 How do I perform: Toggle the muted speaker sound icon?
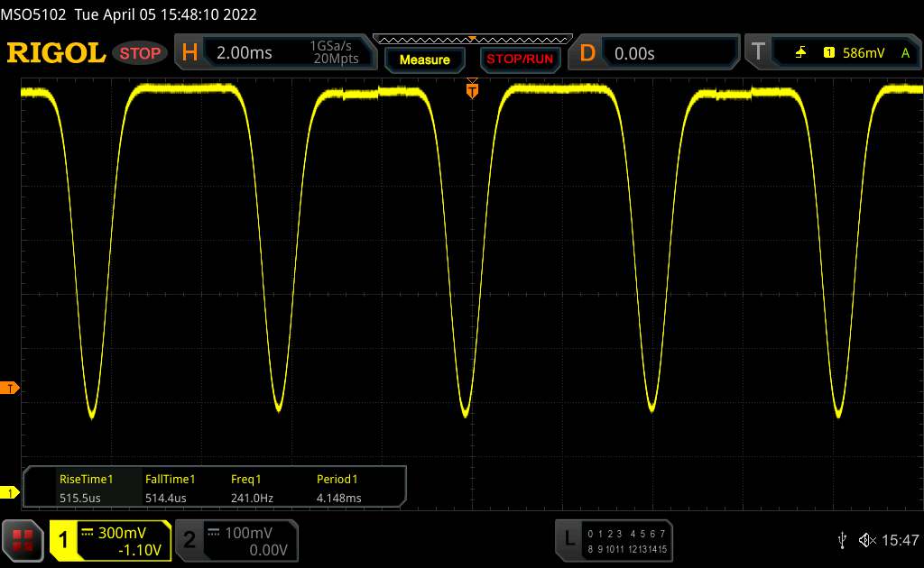pyautogui.click(x=866, y=540)
